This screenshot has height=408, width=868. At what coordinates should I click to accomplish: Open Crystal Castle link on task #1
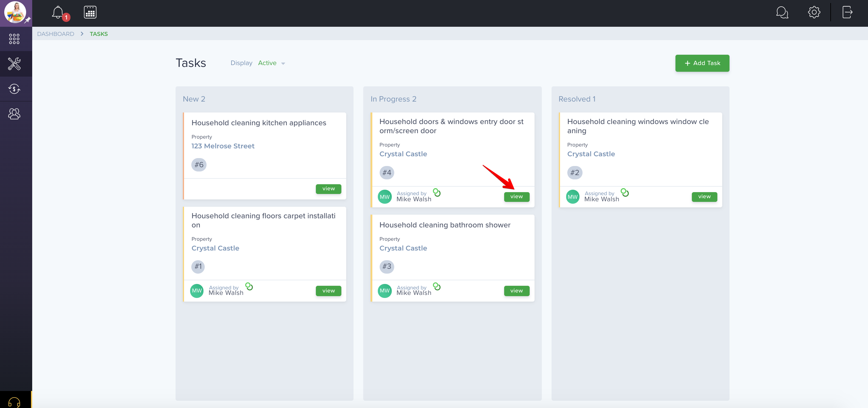[215, 248]
